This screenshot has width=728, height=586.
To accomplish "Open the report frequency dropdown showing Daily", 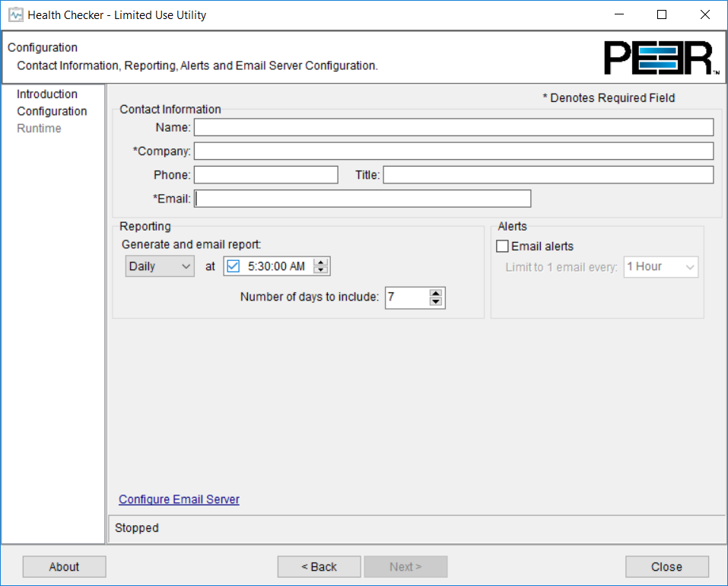I will coord(159,266).
